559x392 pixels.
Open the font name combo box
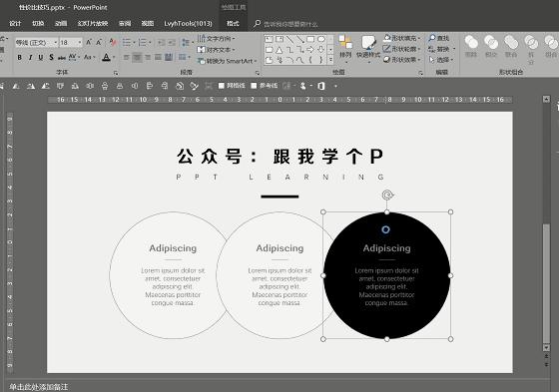(x=36, y=43)
